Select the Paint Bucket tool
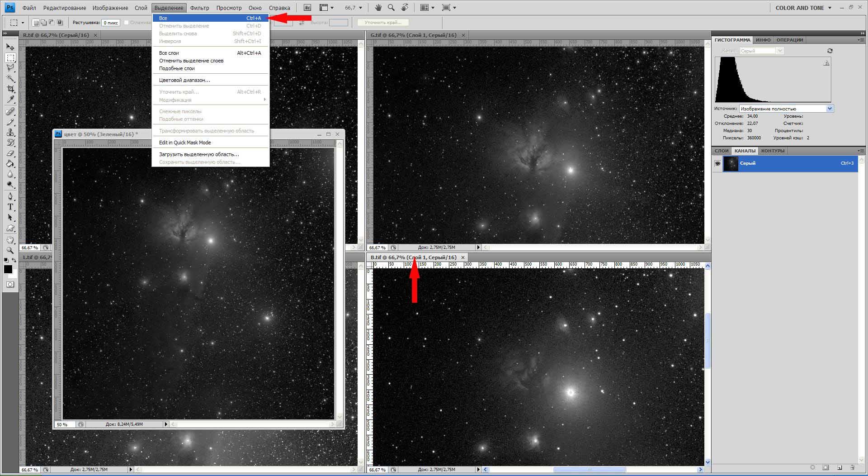868x476 pixels. click(x=10, y=164)
